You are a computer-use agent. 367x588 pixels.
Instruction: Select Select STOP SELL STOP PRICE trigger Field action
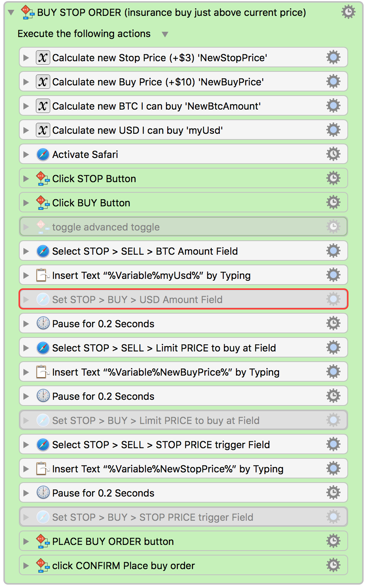pyautogui.click(x=183, y=444)
